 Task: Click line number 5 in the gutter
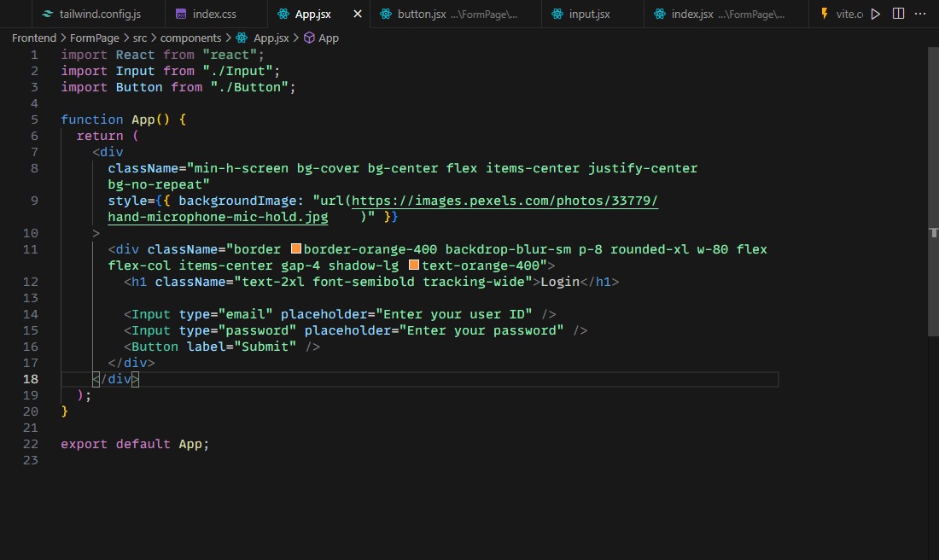point(34,120)
